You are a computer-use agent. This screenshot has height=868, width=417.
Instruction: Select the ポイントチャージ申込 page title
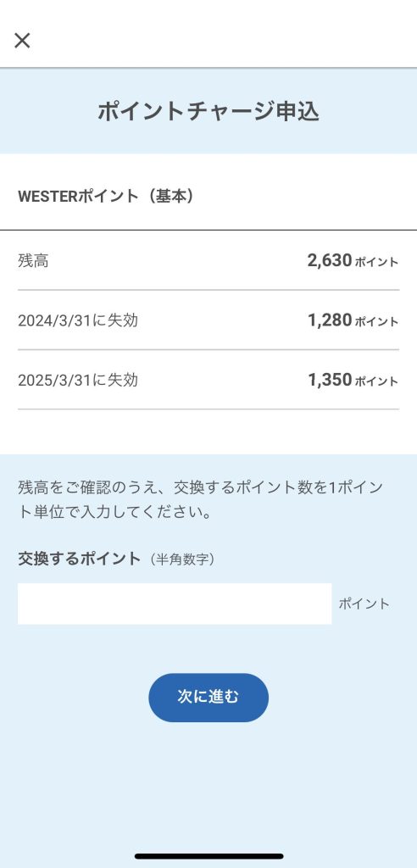tap(208, 111)
